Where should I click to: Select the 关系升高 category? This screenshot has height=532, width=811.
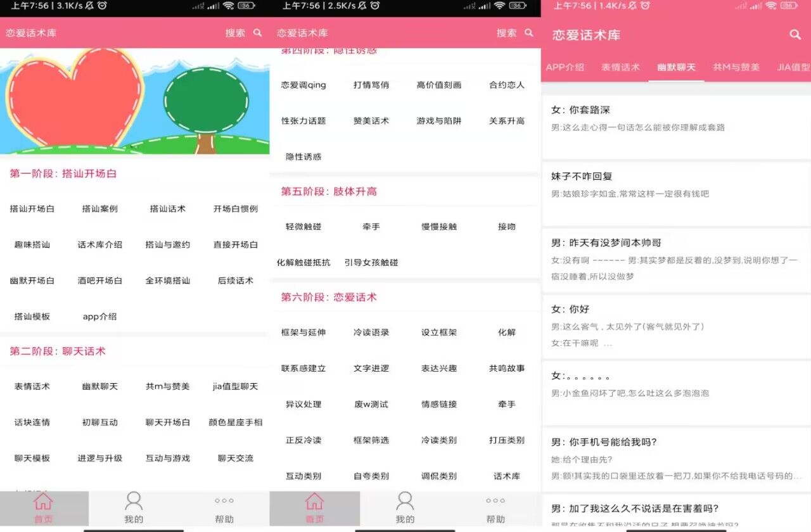pos(507,121)
